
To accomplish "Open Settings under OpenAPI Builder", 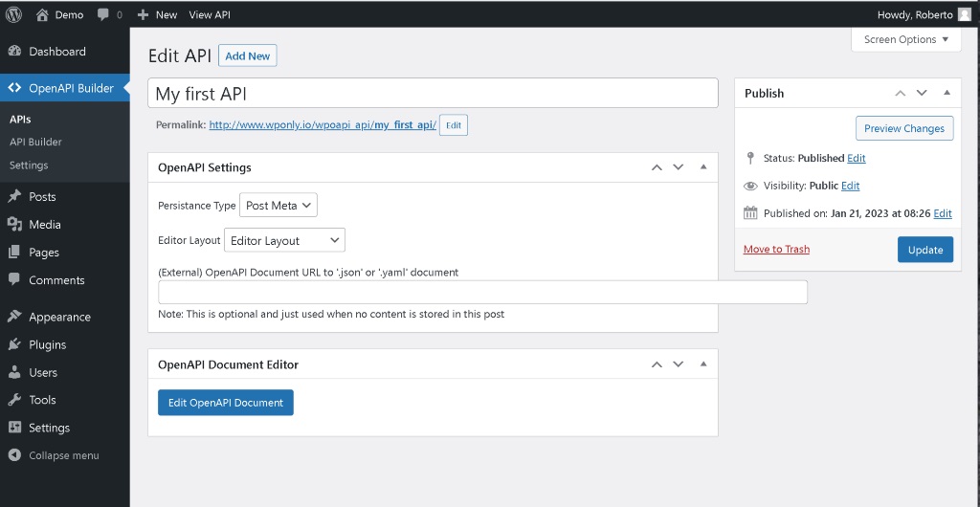I will [x=29, y=165].
